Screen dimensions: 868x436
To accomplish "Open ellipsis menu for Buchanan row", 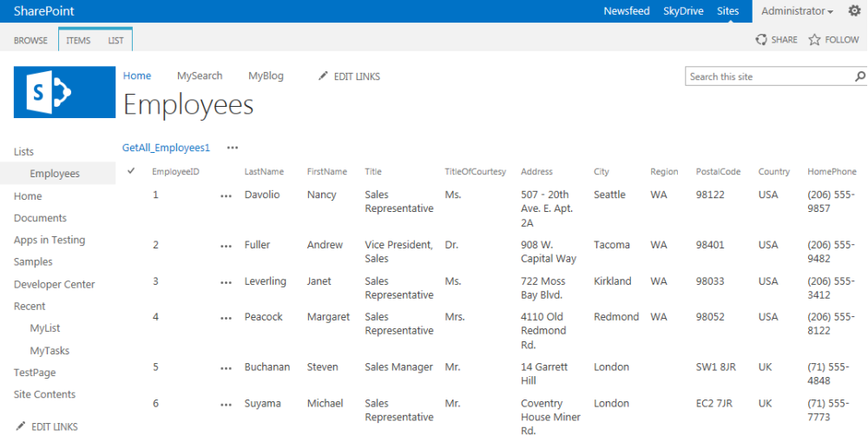I will click(x=226, y=368).
